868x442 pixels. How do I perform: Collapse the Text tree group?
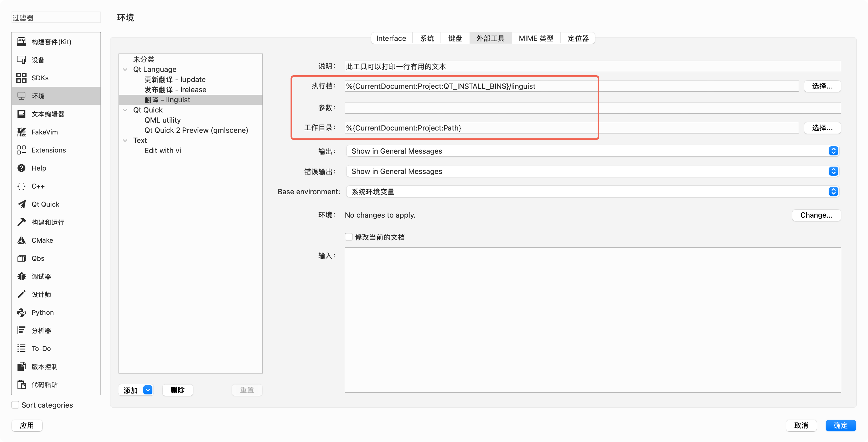pos(125,140)
